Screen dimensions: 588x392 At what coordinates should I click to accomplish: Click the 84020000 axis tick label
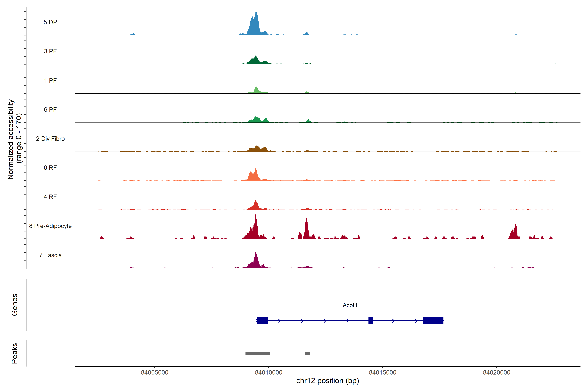pos(497,373)
